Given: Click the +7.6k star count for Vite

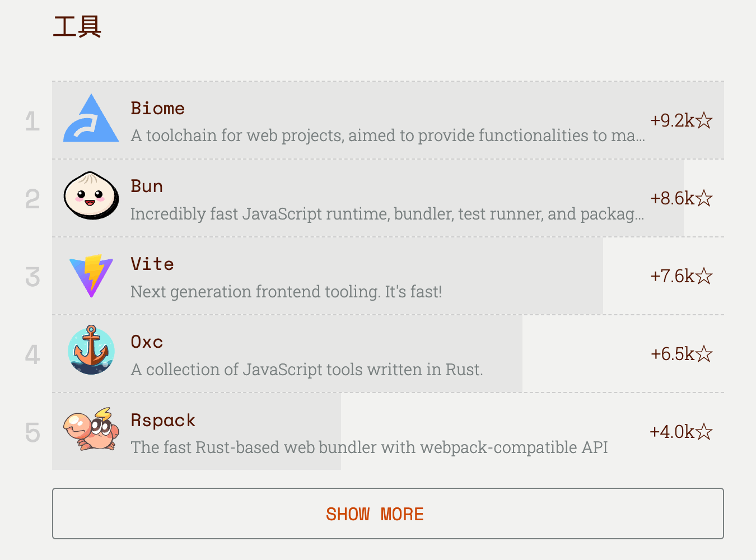Looking at the screenshot, I should [672, 276].
